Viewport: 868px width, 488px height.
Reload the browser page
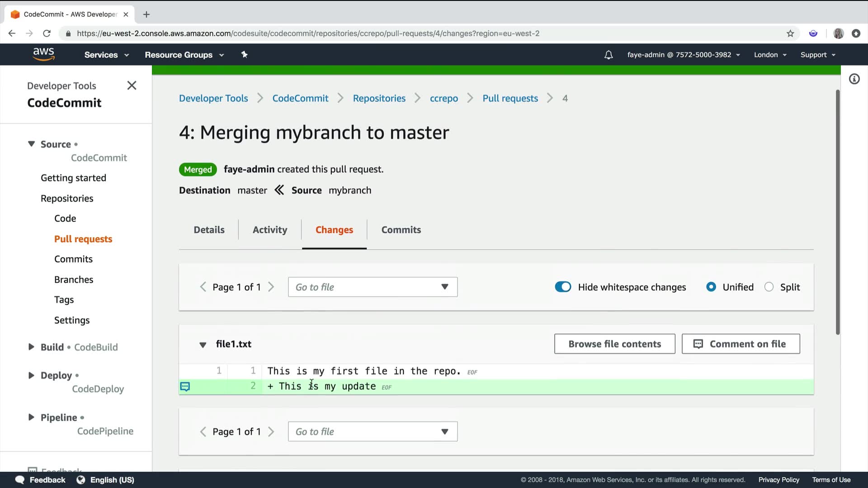[x=47, y=33]
